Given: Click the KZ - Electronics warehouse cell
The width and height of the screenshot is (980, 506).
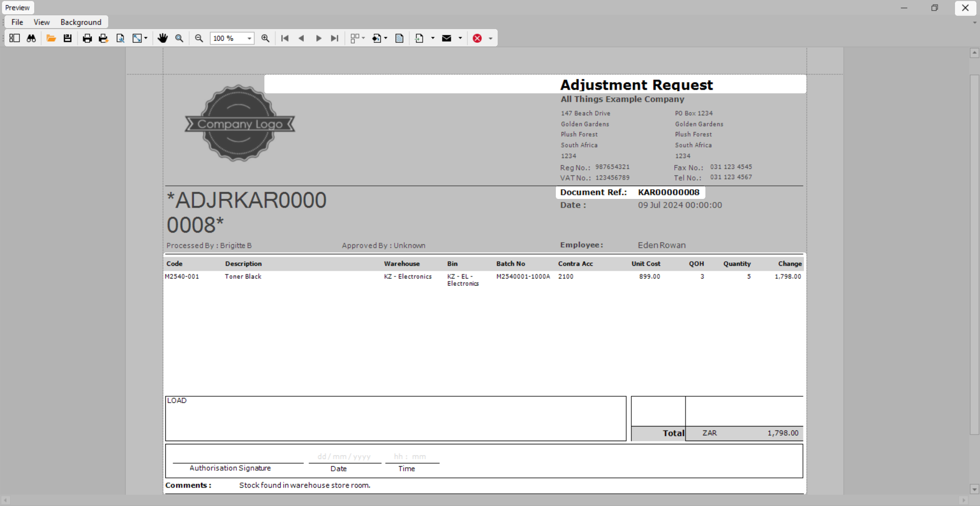Looking at the screenshot, I should pos(408,276).
